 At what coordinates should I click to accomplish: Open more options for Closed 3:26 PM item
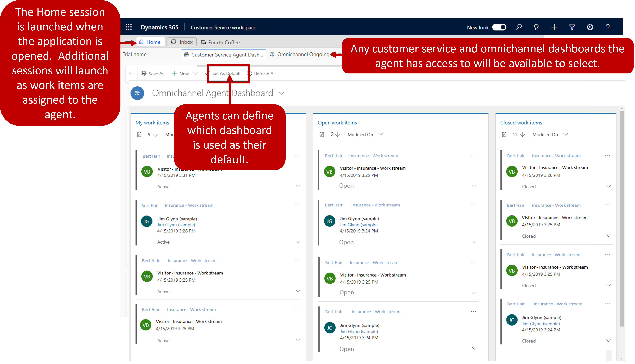tap(608, 155)
